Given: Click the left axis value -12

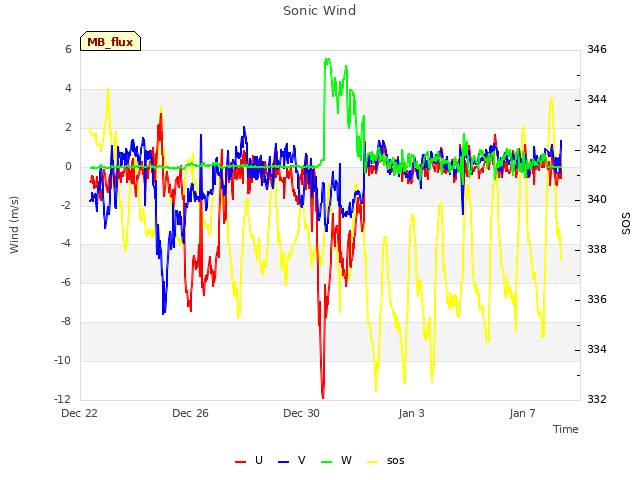Looking at the screenshot, I should [62, 399].
